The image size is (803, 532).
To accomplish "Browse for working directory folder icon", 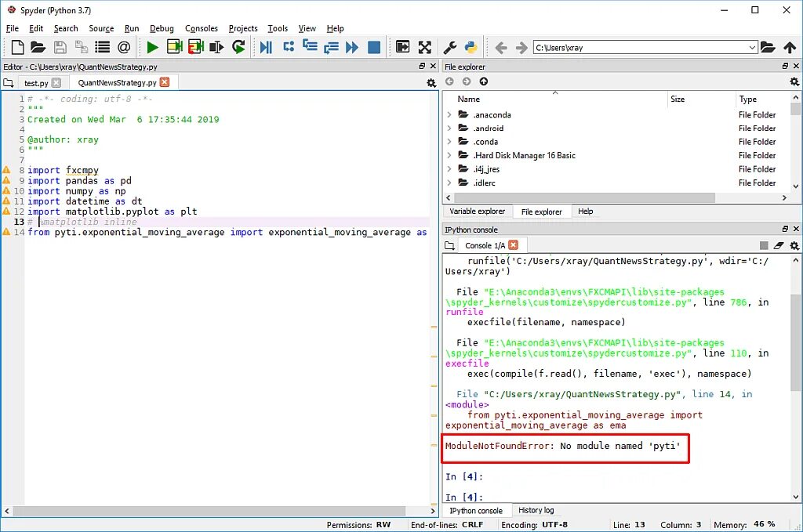I will (767, 48).
